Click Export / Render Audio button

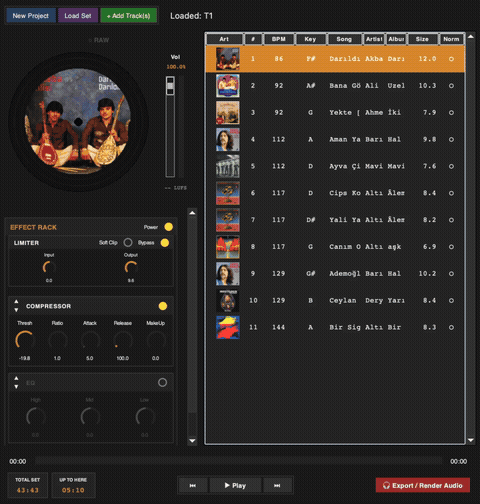423,485
